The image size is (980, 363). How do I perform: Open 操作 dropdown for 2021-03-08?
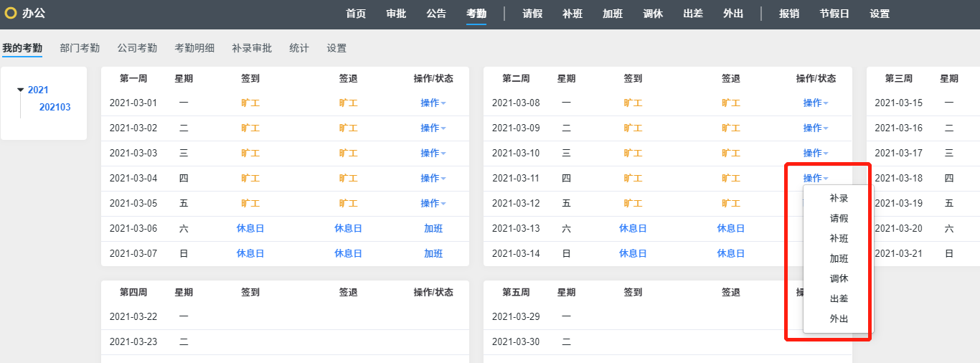(x=815, y=103)
